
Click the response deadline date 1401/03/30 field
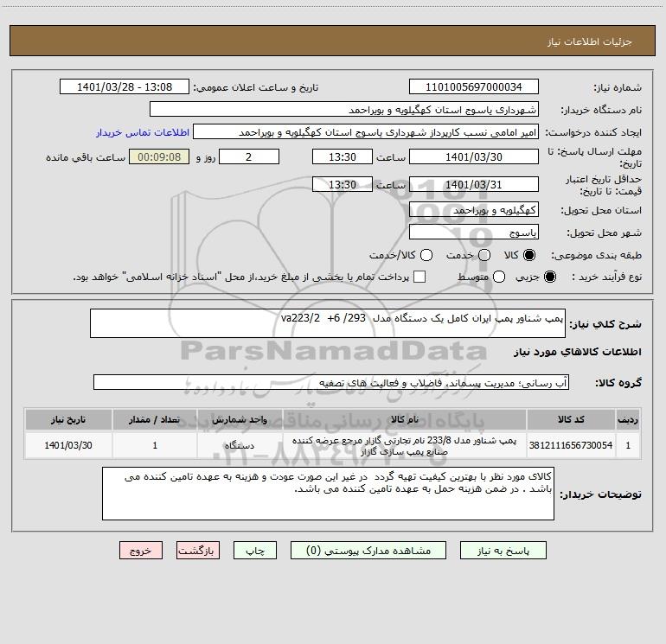coord(474,156)
